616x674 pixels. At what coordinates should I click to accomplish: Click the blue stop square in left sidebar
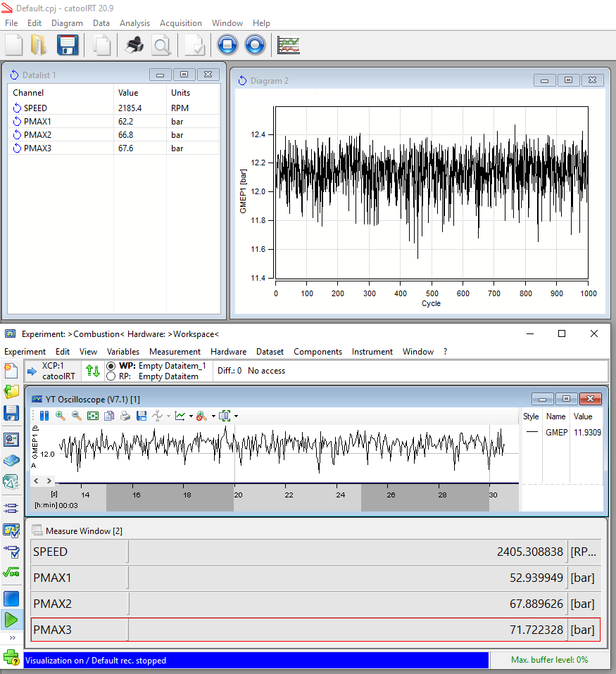click(x=11, y=599)
